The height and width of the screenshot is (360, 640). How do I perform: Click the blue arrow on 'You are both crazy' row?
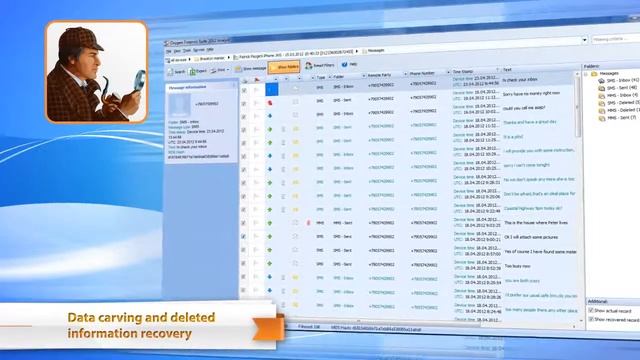pos(270,277)
